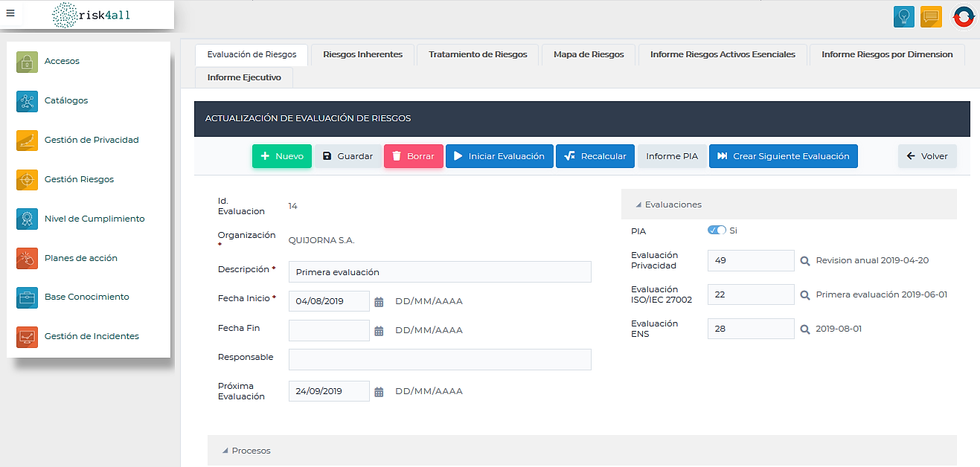Click the Fecha Inicio date field
Image resolution: width=980 pixels, height=467 pixels.
click(x=329, y=301)
